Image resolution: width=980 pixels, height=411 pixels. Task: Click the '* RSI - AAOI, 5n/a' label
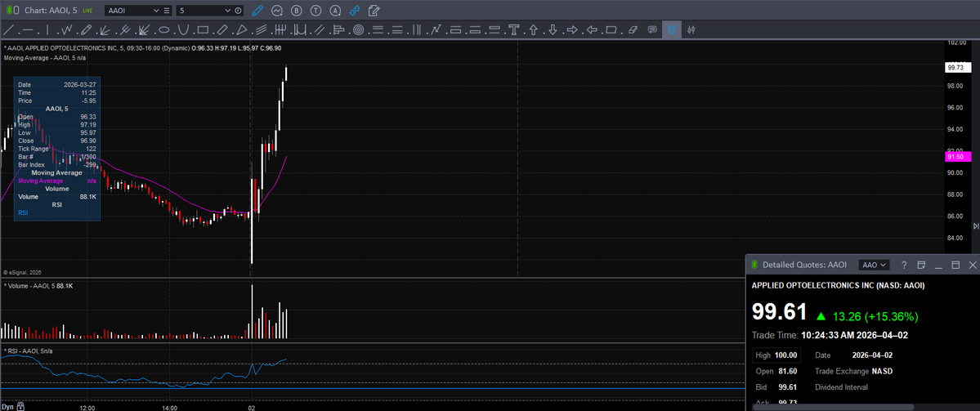point(28,351)
